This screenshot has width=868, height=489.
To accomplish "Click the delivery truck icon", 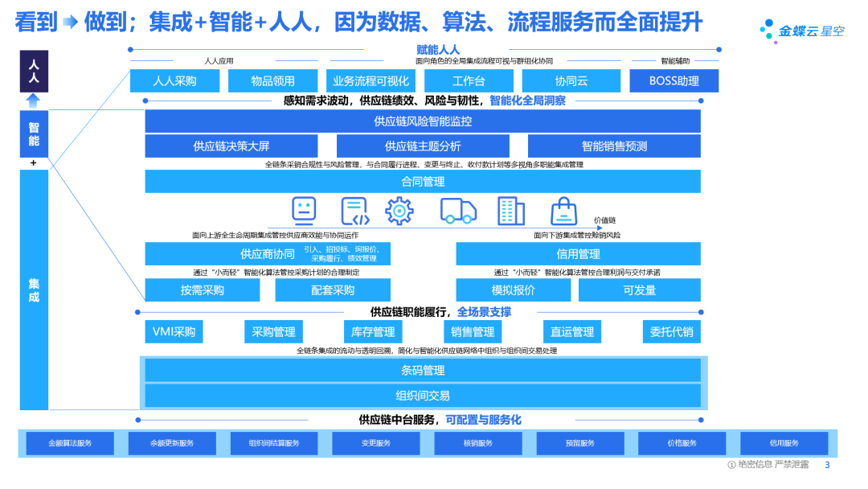I will [458, 211].
